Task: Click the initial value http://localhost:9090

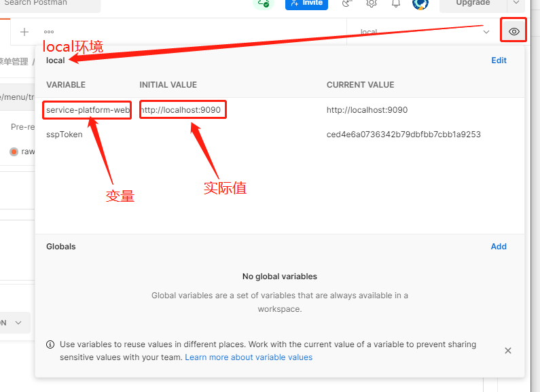Action: pos(181,110)
